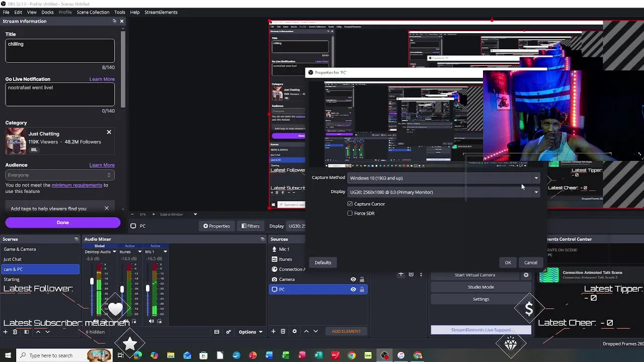Float the Audio Mixer dock

(x=262, y=239)
